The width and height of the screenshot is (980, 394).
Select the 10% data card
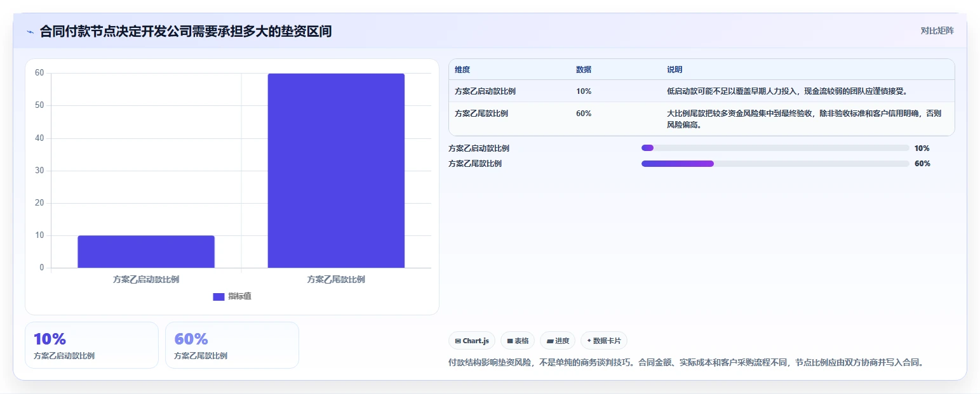point(91,345)
